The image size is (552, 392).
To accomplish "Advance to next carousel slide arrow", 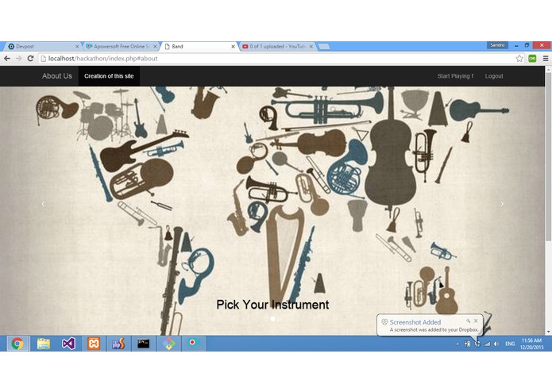I will [x=502, y=204].
